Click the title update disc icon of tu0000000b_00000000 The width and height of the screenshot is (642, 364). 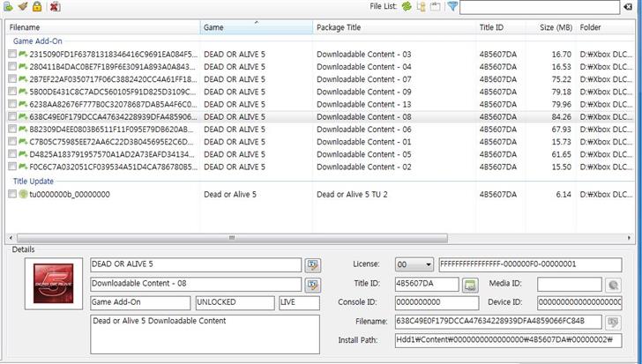[23, 194]
